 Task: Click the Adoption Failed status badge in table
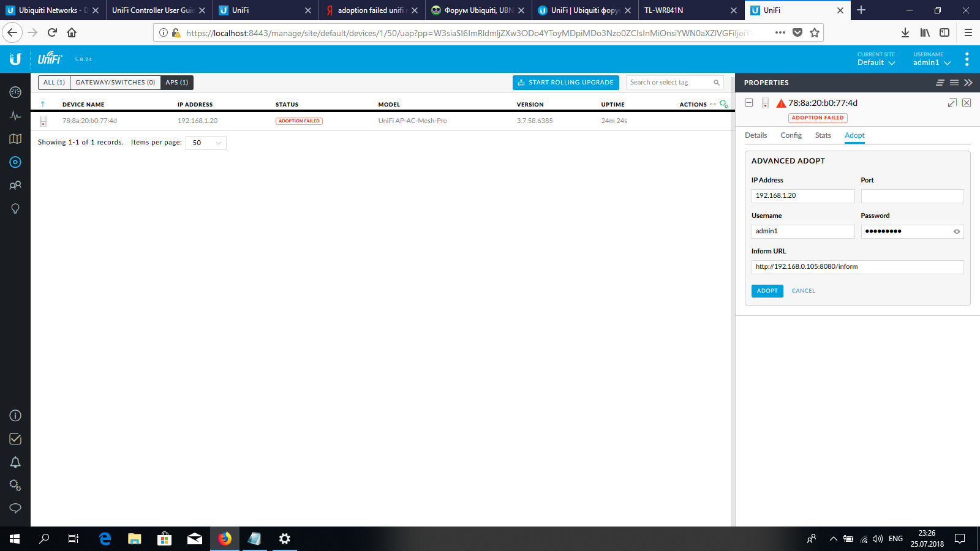click(x=299, y=121)
